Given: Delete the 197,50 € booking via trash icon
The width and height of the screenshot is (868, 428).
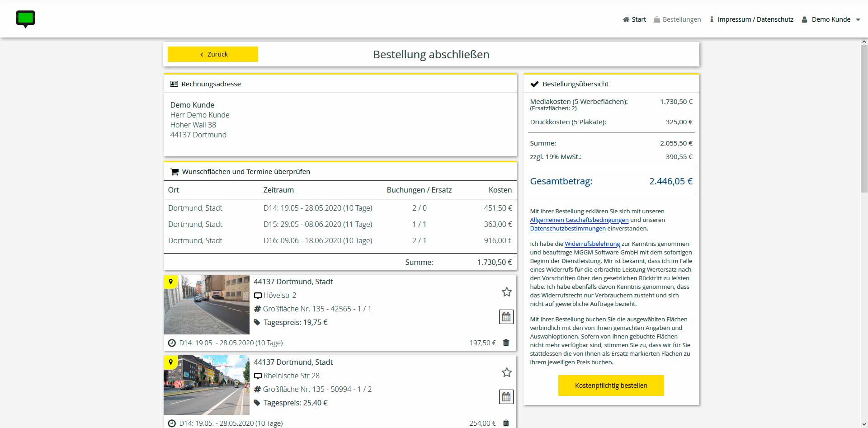Looking at the screenshot, I should [x=506, y=343].
